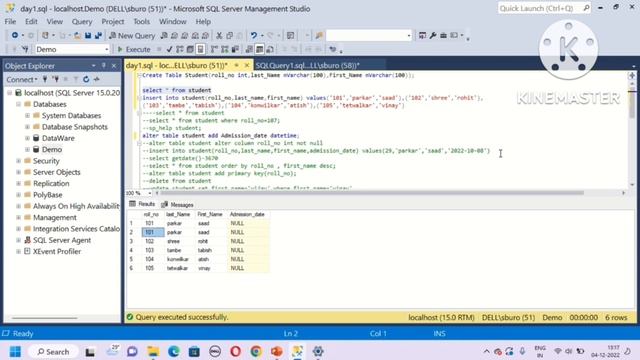The width and height of the screenshot is (640, 360).
Task: Click the Display Estimated Execution Plan icon
Action: pyautogui.click(x=180, y=49)
